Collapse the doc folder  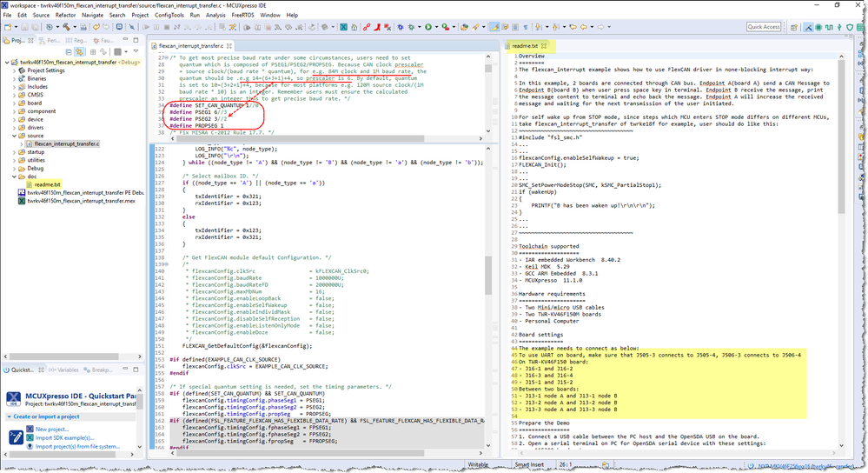(x=15, y=177)
